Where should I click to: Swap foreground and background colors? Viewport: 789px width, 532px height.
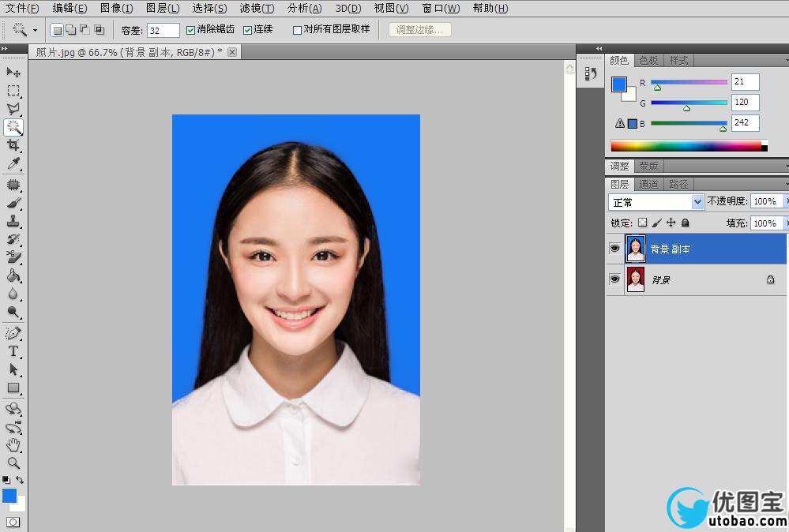click(20, 480)
